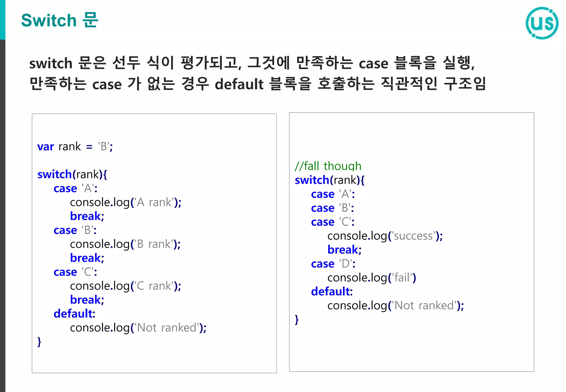
Task: Click the 'Switch 문' slide title
Action: pos(59,20)
